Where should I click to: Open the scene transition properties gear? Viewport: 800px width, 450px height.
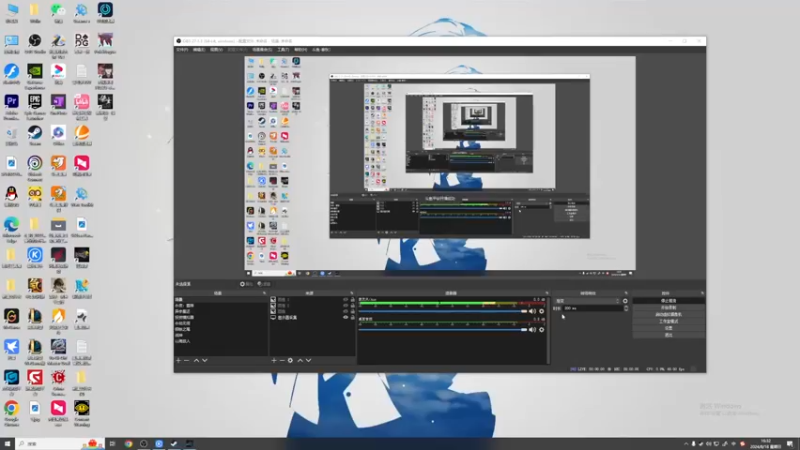pos(625,301)
